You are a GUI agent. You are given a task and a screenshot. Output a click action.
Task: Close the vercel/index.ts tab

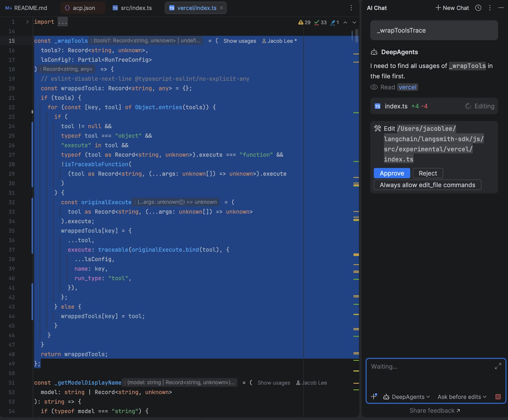221,8
